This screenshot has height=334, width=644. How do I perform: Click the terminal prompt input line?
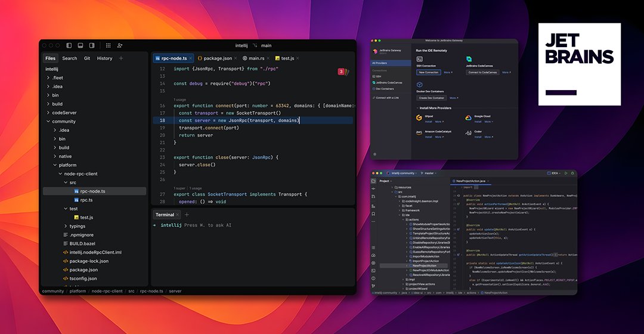(253, 225)
